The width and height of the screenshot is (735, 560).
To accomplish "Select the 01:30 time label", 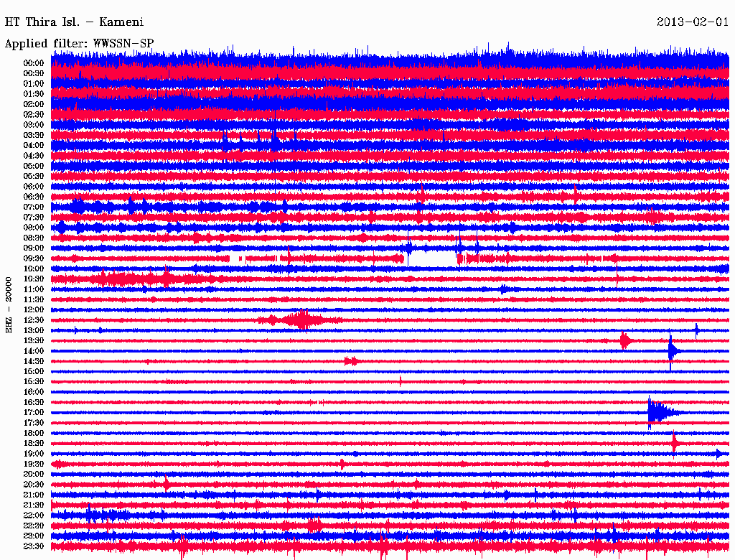I will pyautogui.click(x=34, y=94).
